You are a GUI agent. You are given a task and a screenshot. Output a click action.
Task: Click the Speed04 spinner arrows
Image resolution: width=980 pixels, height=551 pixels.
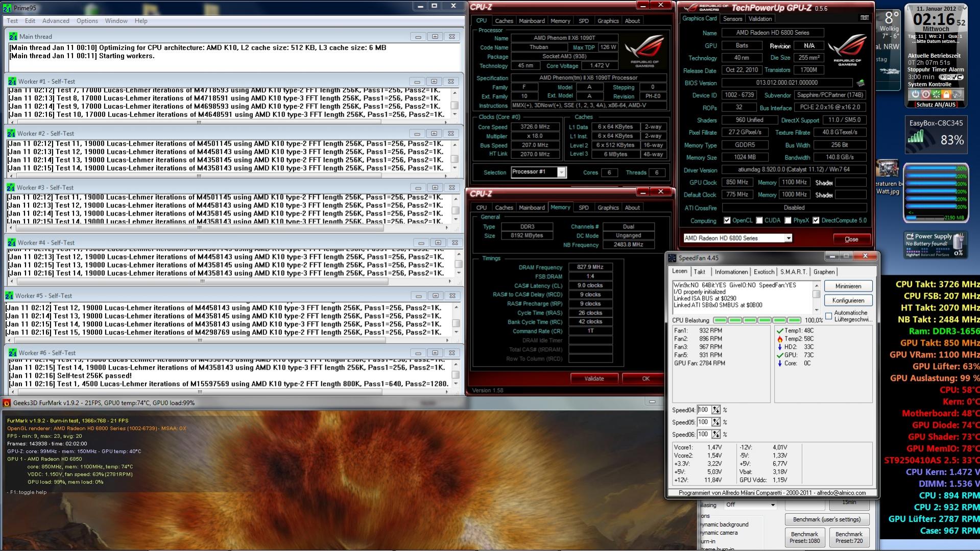716,410
